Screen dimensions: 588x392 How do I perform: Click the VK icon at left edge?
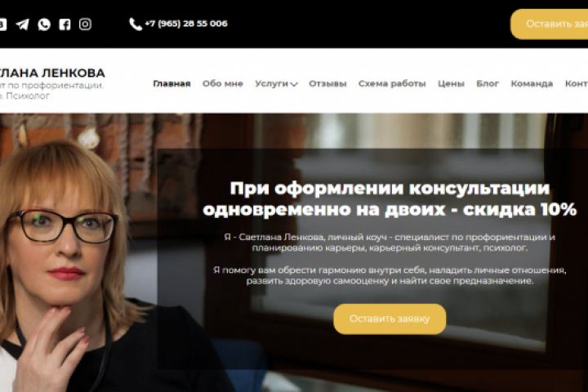pyautogui.click(x=3, y=24)
